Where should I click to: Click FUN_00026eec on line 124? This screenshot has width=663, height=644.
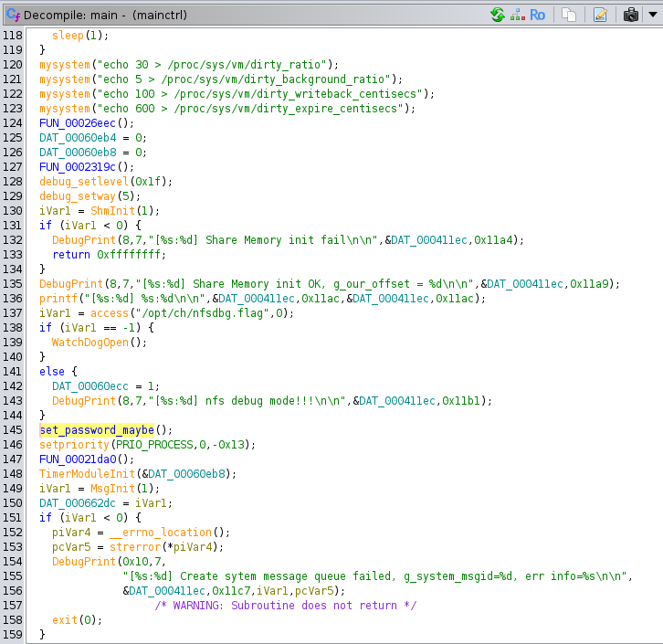coord(78,123)
